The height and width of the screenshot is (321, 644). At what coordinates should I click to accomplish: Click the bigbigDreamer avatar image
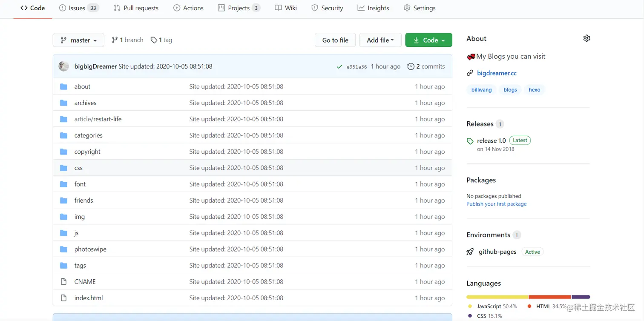64,66
